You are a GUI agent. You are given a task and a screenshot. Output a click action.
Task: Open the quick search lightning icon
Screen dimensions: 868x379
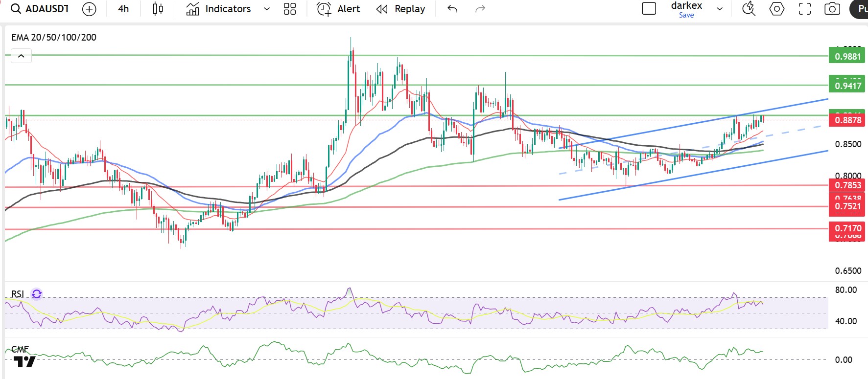point(749,9)
